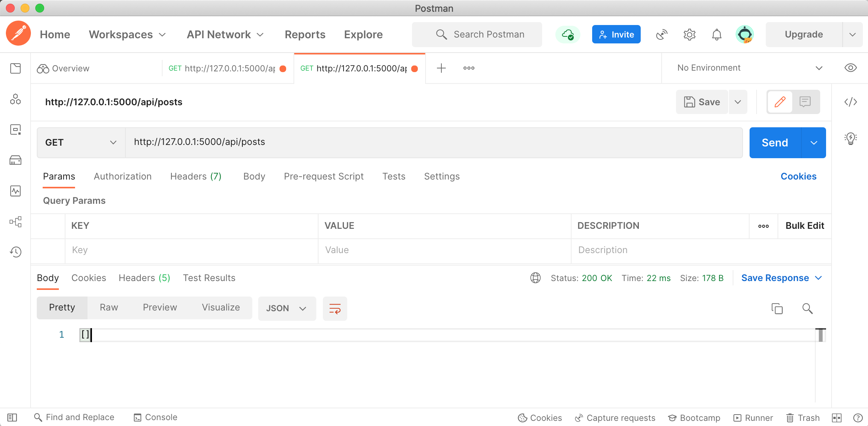Open the request Headers (7) tab
The image size is (868, 426).
[x=196, y=176]
